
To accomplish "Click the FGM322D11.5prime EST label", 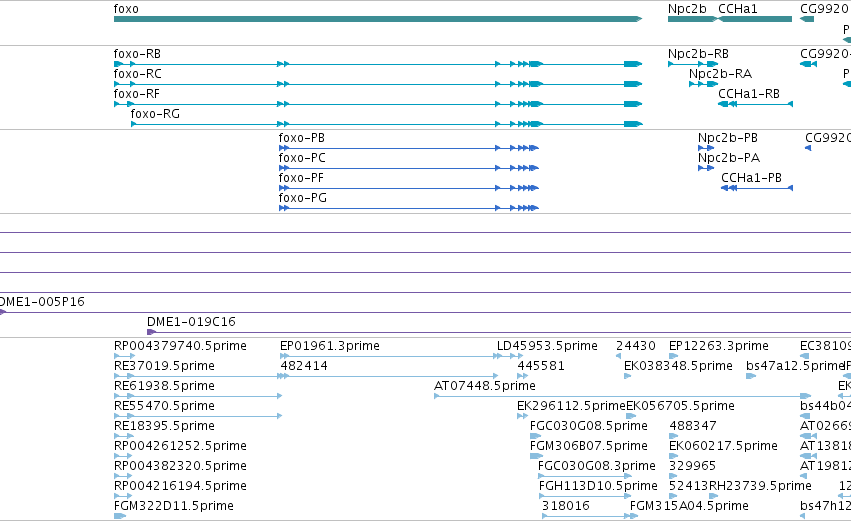I will (x=174, y=506).
